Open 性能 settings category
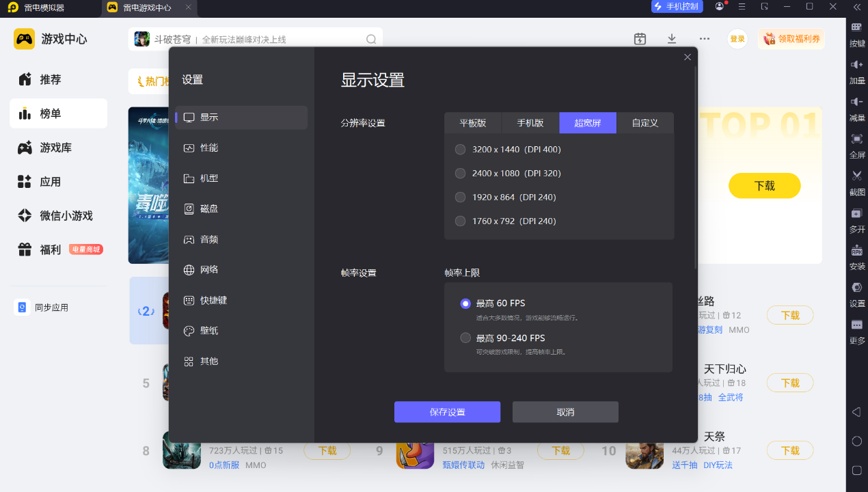The image size is (868, 492). click(241, 148)
